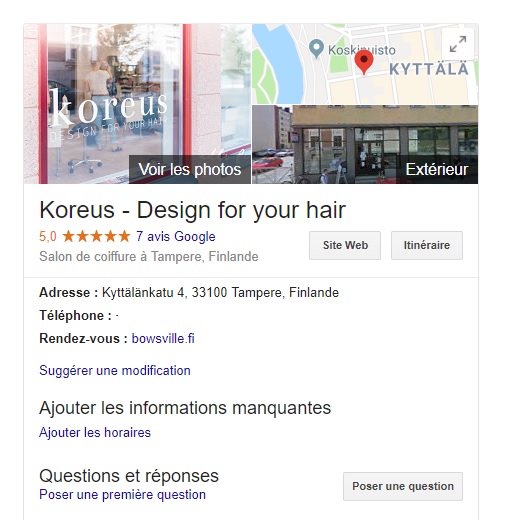Open the 7 avis Google reviews link
519x520 pixels.
176,236
